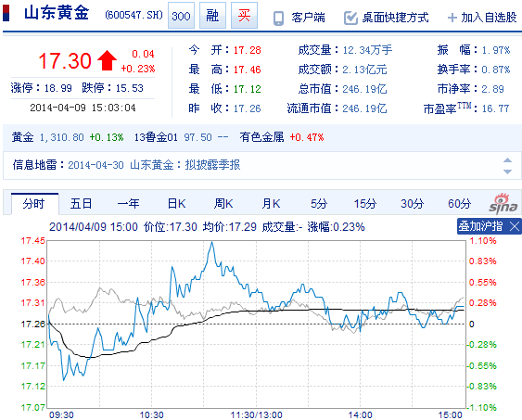Open the 黄金 gold commodity link
This screenshot has width=522, height=420.
[22, 137]
